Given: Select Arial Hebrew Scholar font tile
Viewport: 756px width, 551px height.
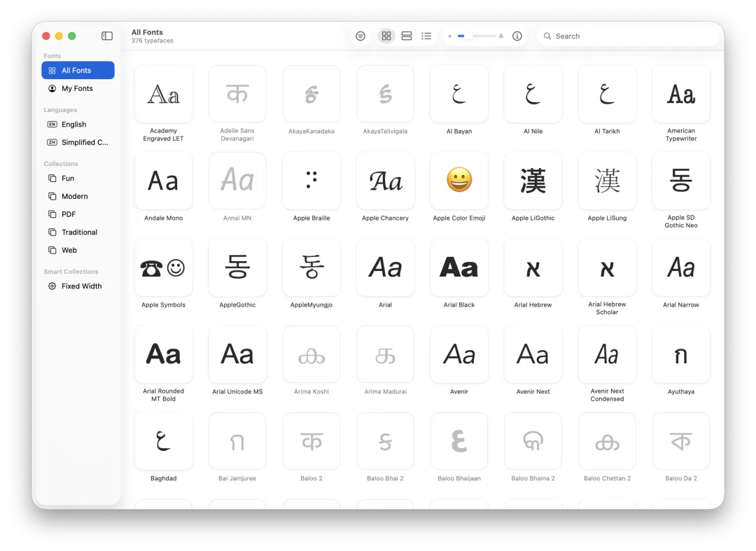Looking at the screenshot, I should click(607, 268).
